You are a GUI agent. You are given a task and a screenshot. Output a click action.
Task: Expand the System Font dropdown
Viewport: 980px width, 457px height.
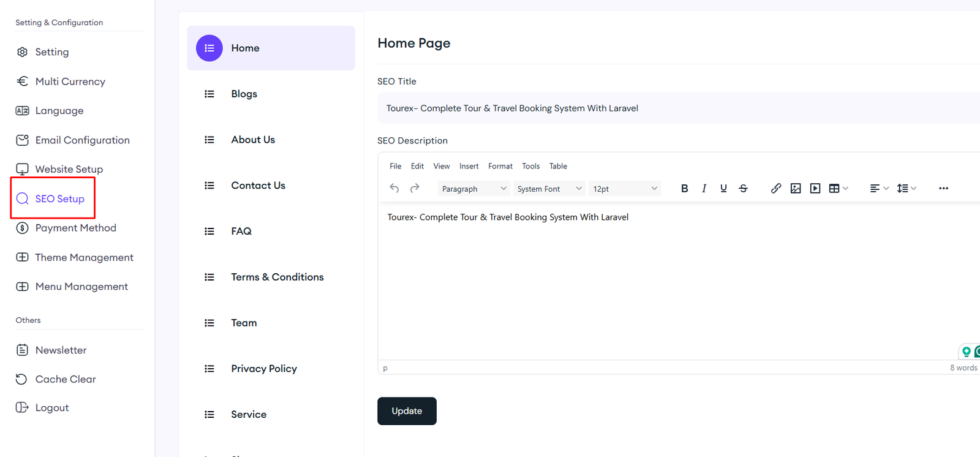point(549,189)
